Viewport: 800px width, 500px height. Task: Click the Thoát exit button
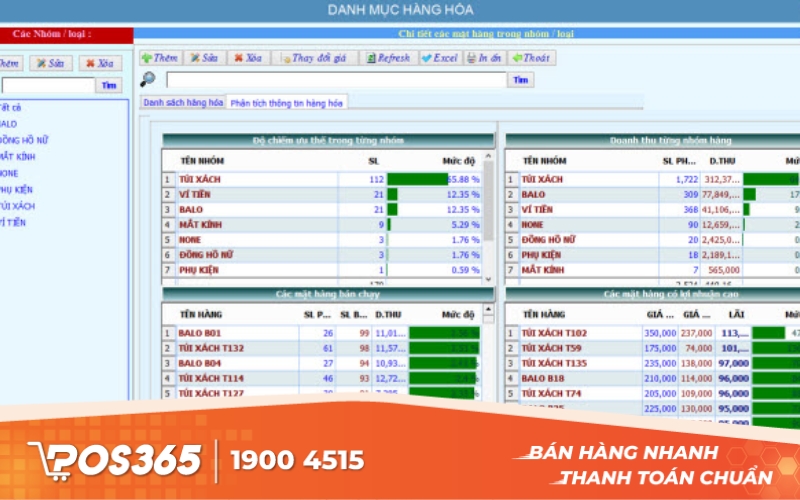pyautogui.click(x=531, y=58)
